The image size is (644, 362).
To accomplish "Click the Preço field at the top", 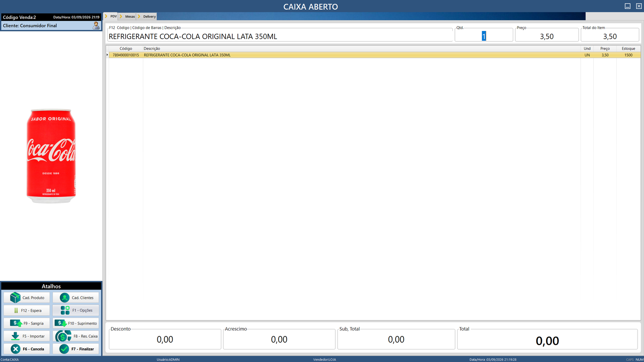I will click(547, 36).
